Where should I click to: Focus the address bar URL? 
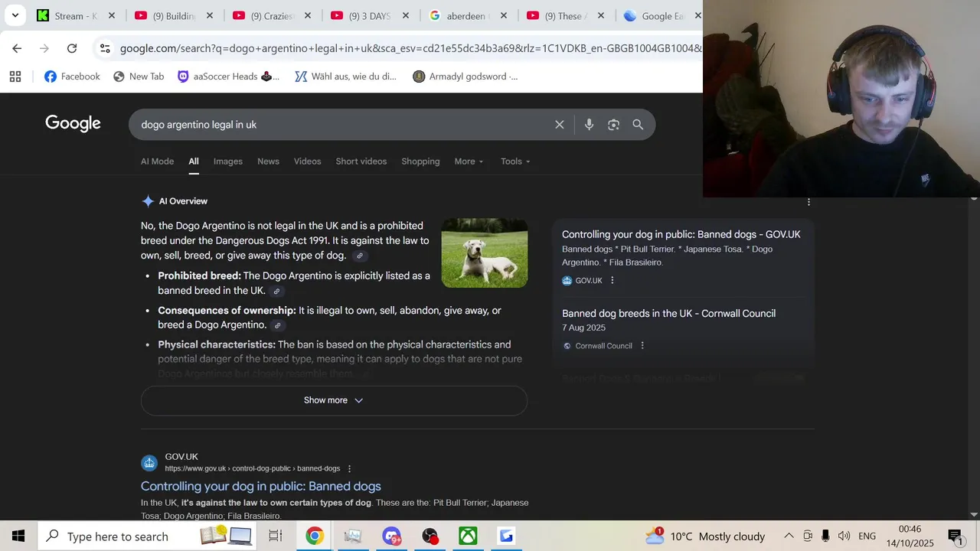[x=410, y=48]
